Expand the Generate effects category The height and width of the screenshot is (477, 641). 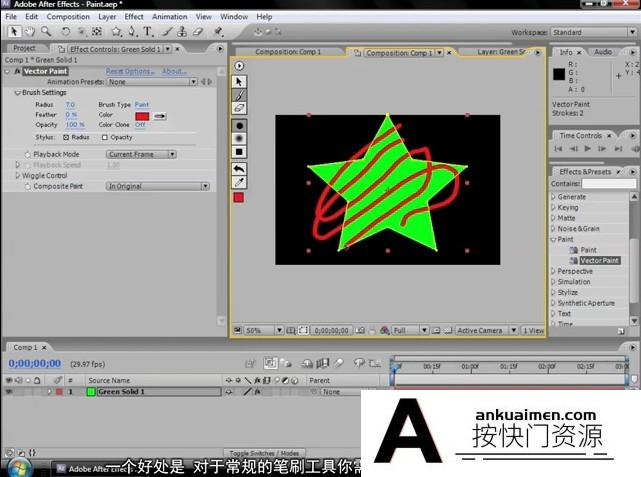coord(554,197)
